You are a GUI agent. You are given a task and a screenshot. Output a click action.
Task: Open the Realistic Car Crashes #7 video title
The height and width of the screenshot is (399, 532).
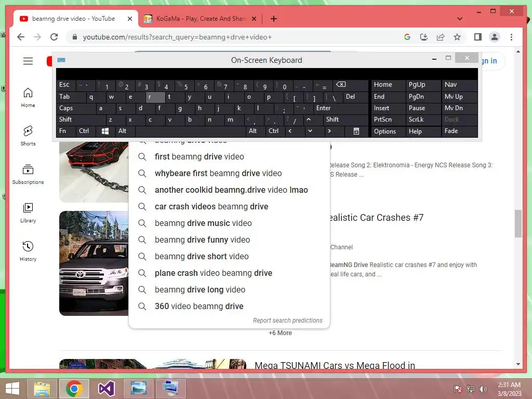(377, 218)
